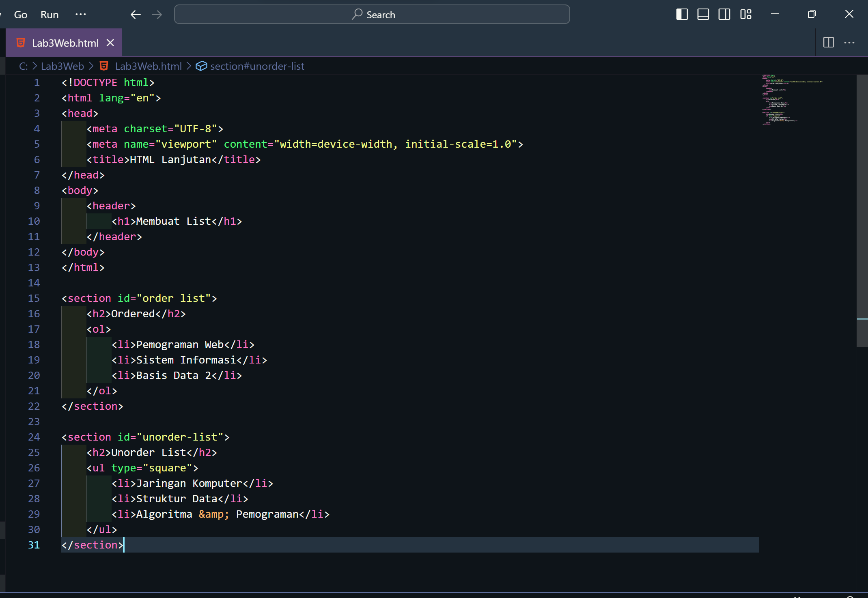Open the section#unorder-list breadcrumb dropdown

coord(257,66)
